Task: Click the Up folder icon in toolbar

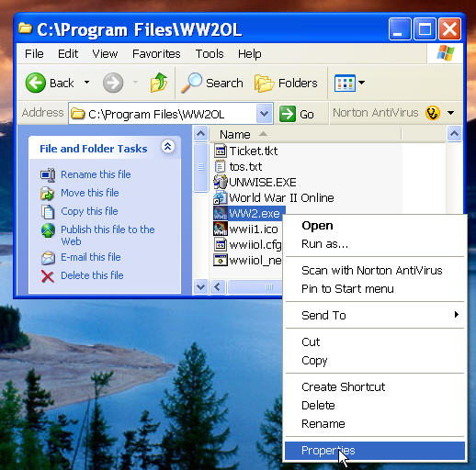Action: 159,83
